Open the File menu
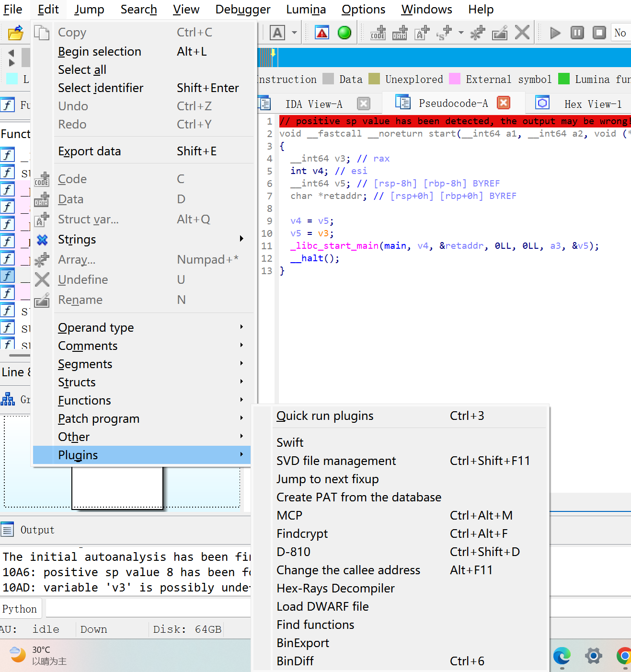The width and height of the screenshot is (631, 672). click(13, 9)
